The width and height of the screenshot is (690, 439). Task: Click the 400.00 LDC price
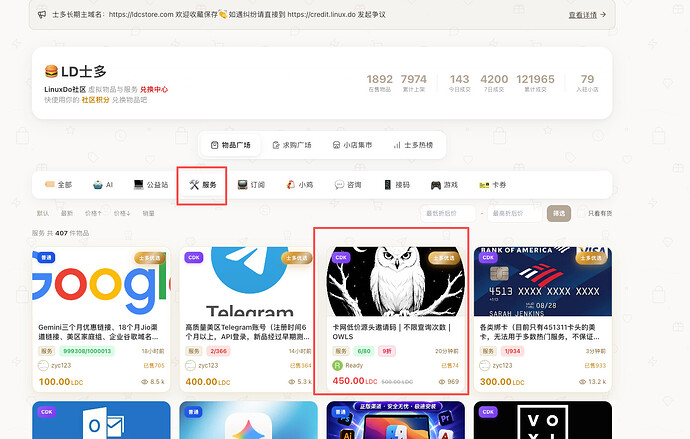point(208,382)
